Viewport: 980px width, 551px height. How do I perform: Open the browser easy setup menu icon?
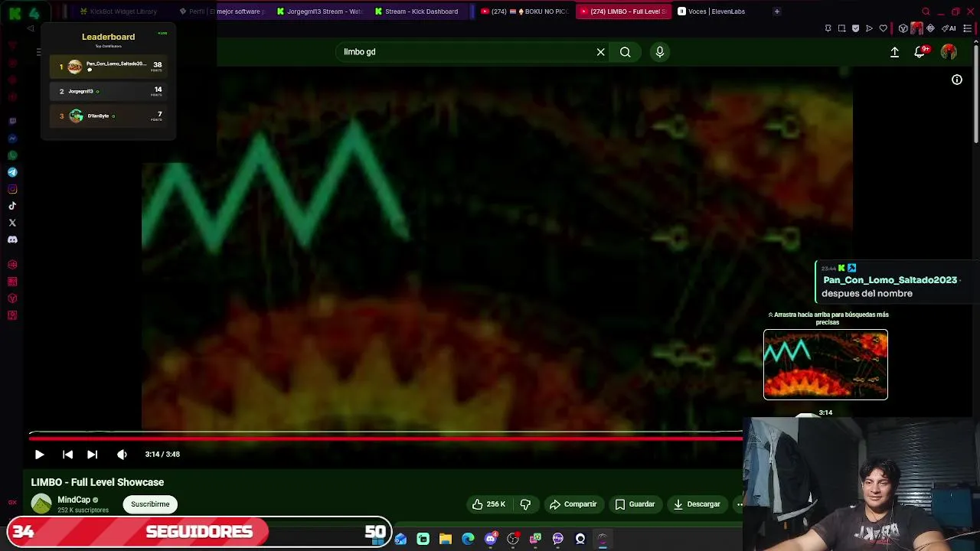[x=969, y=28]
